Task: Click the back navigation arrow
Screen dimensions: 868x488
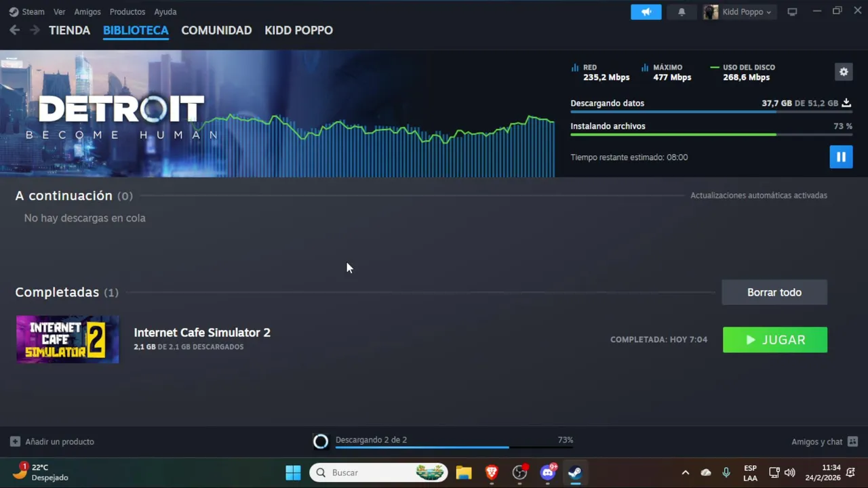Action: 15,30
